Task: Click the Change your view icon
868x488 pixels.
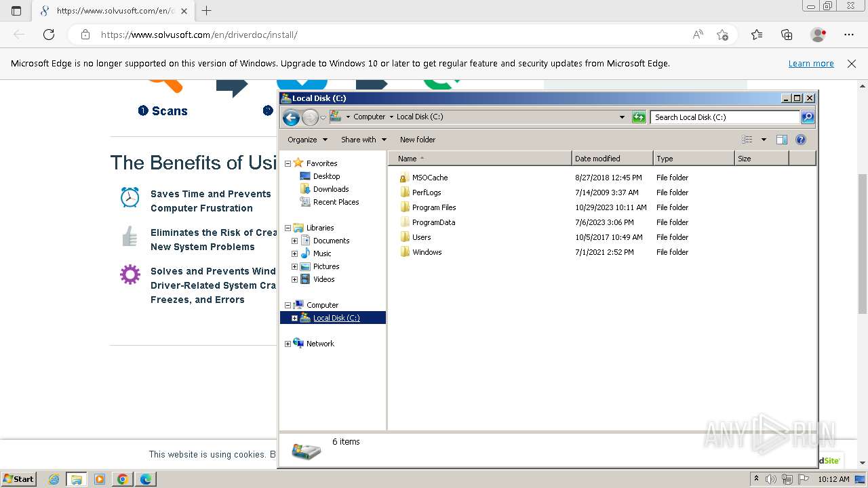Action: [x=747, y=140]
